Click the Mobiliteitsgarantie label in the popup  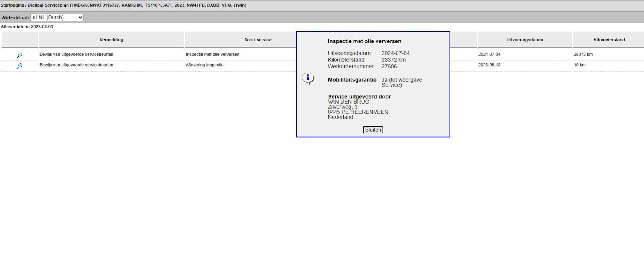(x=352, y=80)
